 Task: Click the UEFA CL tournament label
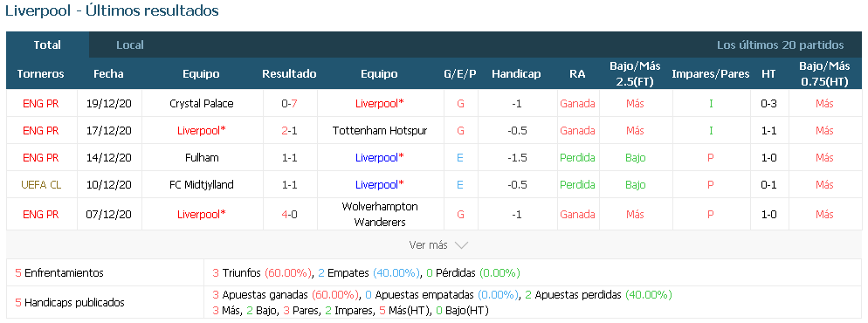41,185
